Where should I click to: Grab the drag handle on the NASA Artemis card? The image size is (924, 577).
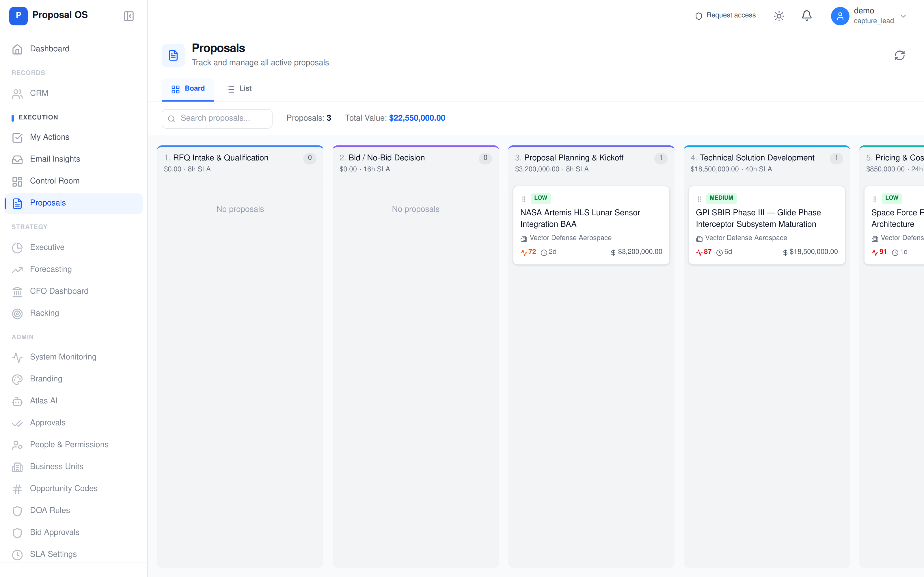(x=524, y=198)
